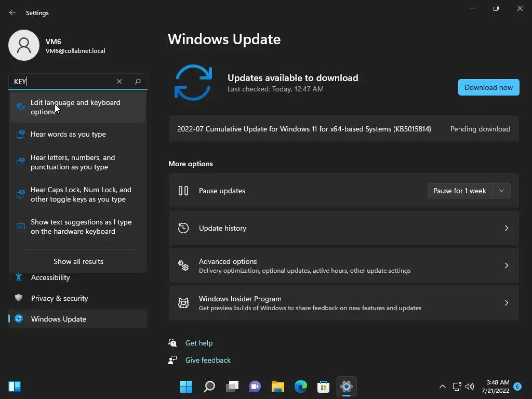This screenshot has width=532, height=399.
Task: Open the Get help link
Action: click(x=199, y=343)
